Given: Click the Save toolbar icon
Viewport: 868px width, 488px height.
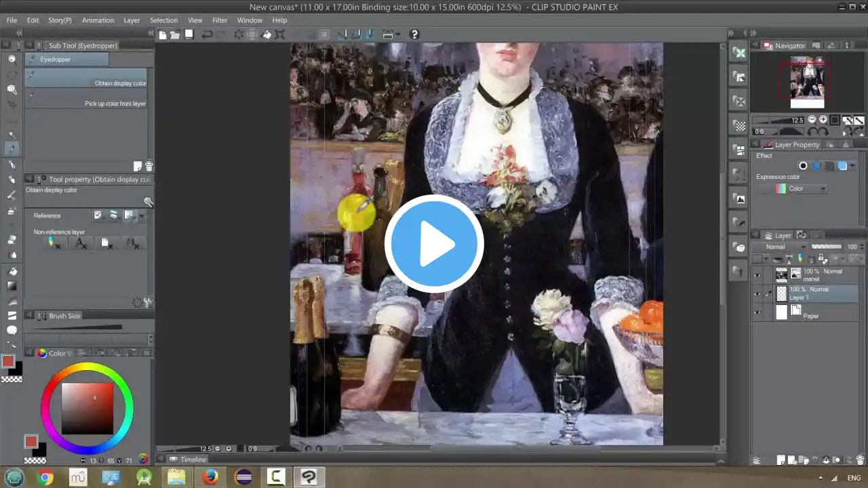Looking at the screenshot, I should [189, 35].
